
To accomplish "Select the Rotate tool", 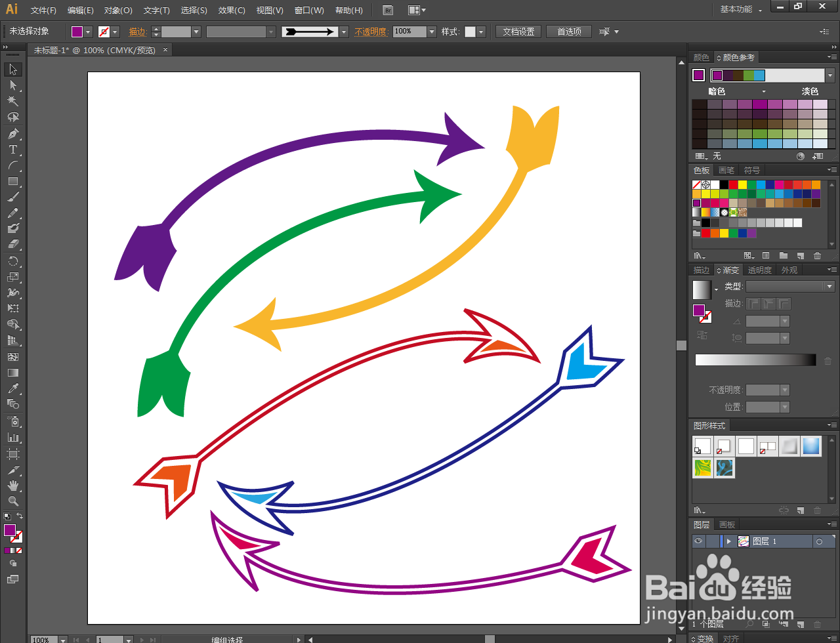I will pyautogui.click(x=13, y=261).
